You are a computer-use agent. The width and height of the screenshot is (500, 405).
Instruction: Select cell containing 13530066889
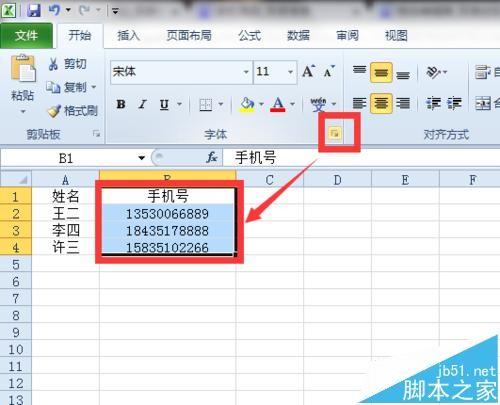point(167,214)
